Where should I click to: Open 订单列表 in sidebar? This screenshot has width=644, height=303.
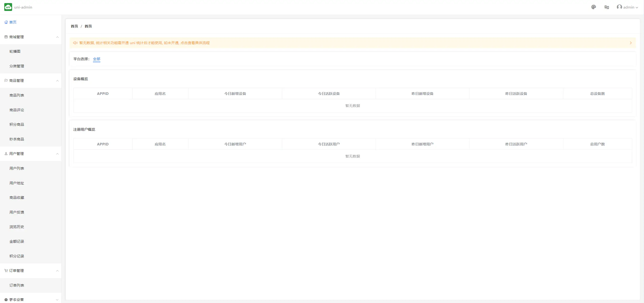point(31,285)
